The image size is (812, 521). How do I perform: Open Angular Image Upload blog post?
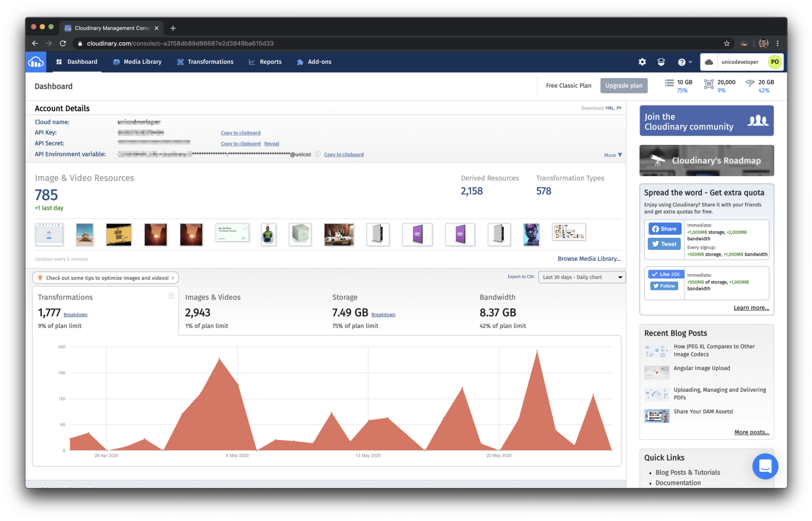[x=702, y=369]
